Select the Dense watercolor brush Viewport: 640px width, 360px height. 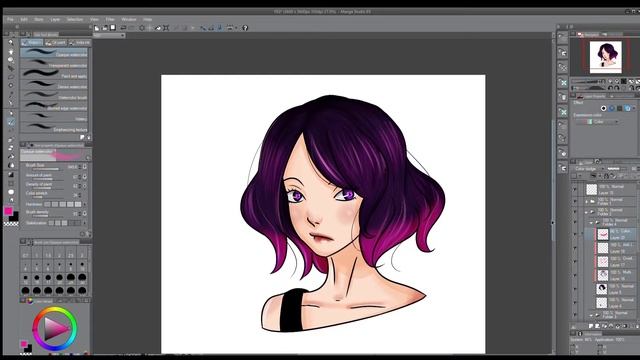(54, 85)
